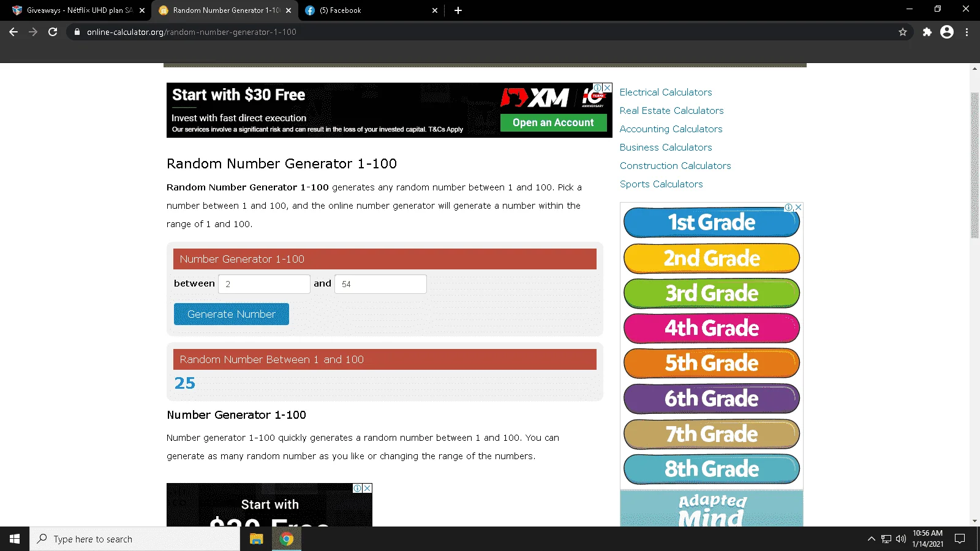The width and height of the screenshot is (980, 551).
Task: Click the 4th Grade ad button
Action: coord(712,328)
